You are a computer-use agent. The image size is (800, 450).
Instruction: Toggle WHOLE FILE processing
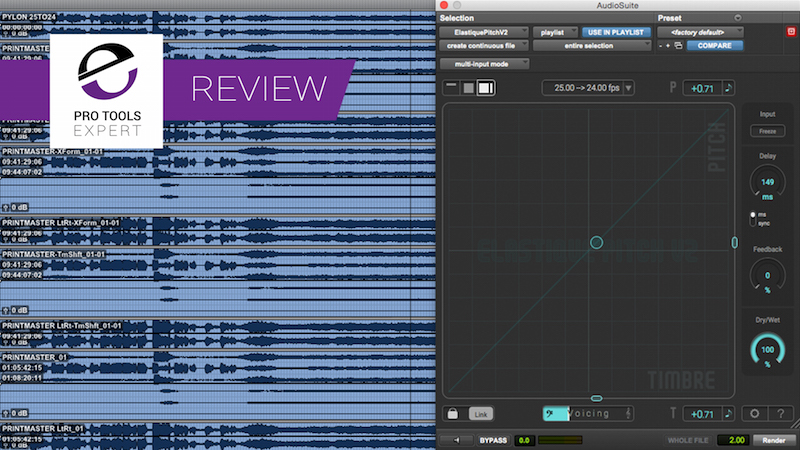click(688, 440)
